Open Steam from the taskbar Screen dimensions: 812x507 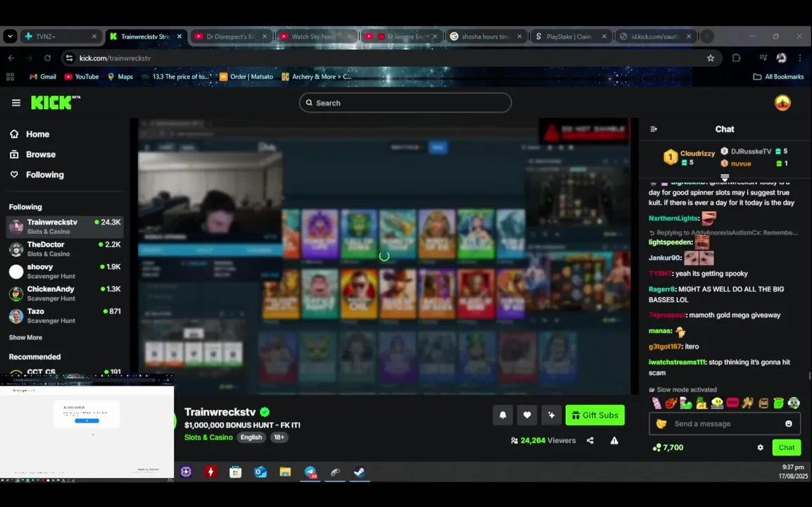[x=360, y=472]
